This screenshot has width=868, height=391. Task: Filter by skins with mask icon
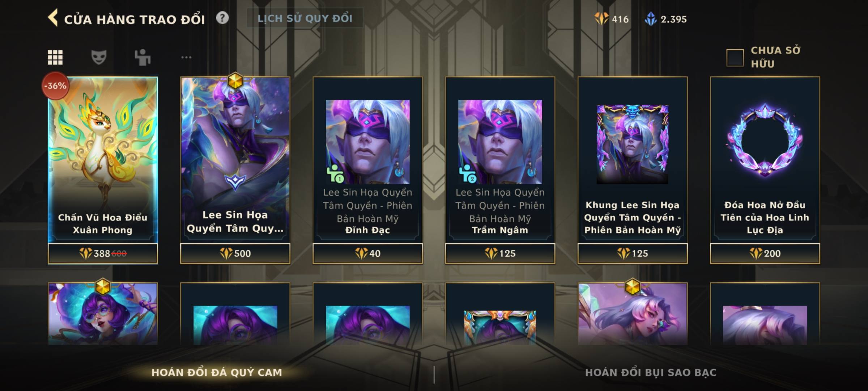tap(99, 57)
